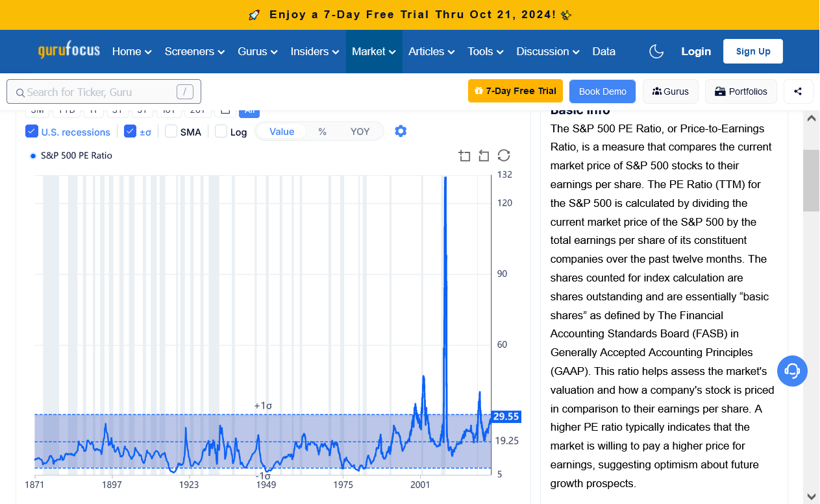
Task: Click the 2001 x-axis label
Action: 420,485
